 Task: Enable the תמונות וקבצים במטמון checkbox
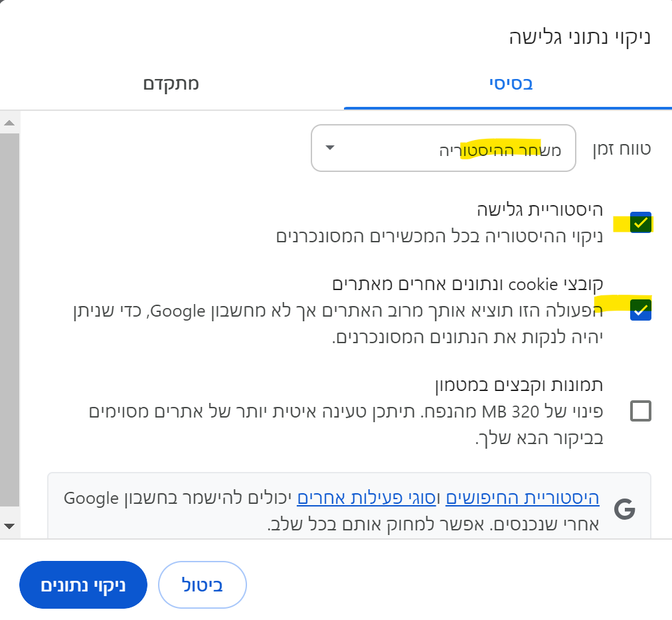click(641, 411)
